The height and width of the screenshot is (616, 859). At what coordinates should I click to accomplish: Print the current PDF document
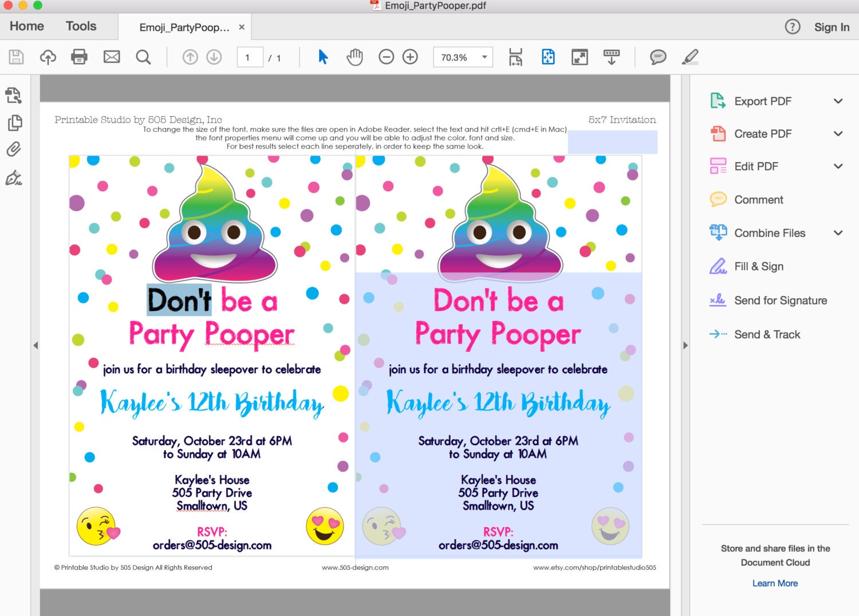click(79, 57)
